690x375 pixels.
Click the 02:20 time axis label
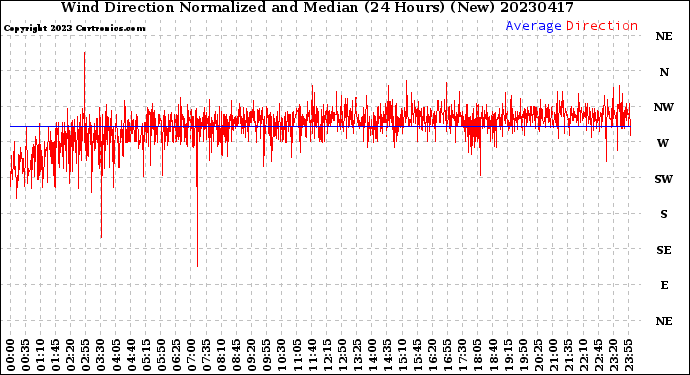tap(71, 355)
